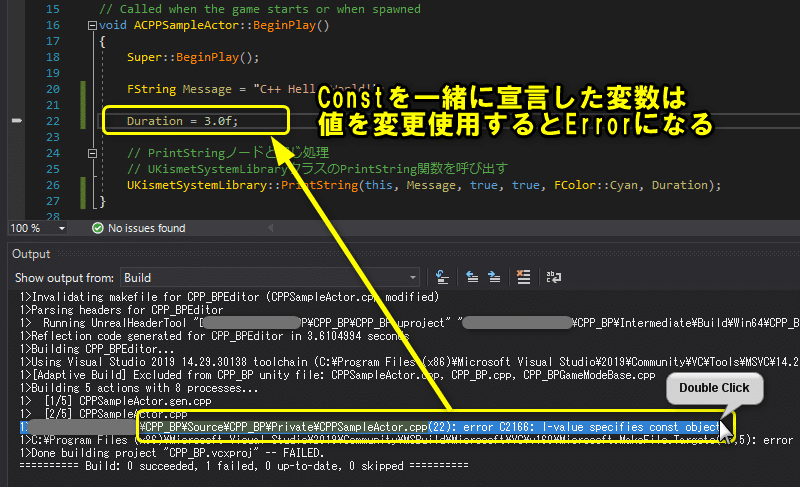Click the UKismetSystemLibrary::PrintString call line

424,185
